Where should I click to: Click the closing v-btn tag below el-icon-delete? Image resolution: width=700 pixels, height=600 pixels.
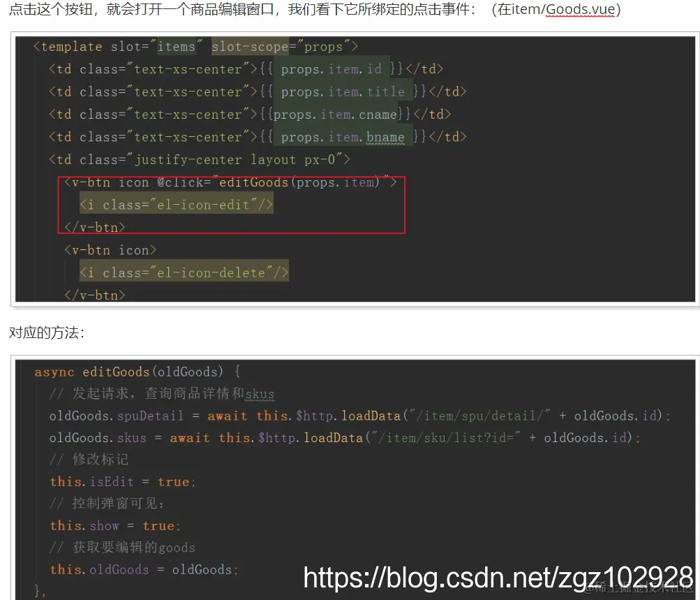point(95,295)
